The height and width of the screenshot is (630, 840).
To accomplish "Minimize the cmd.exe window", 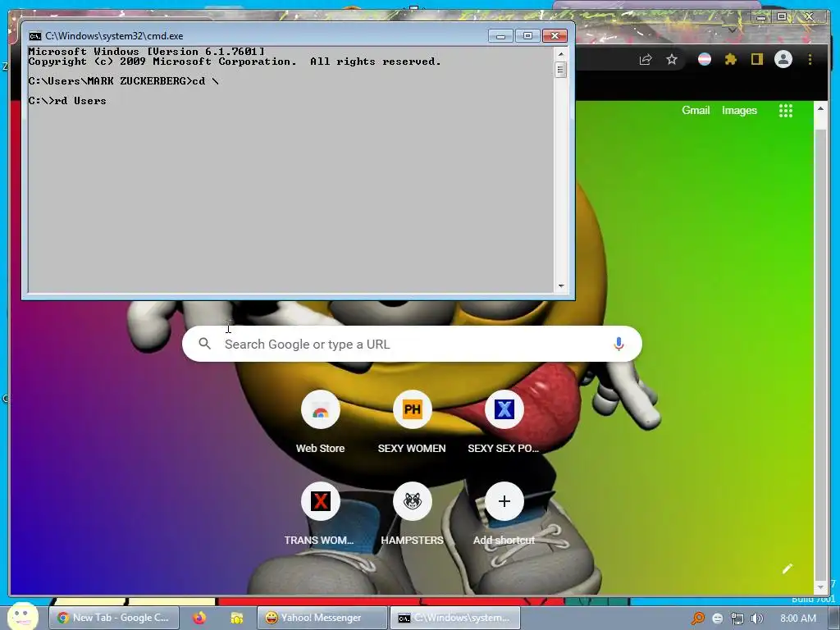I will 501,35.
